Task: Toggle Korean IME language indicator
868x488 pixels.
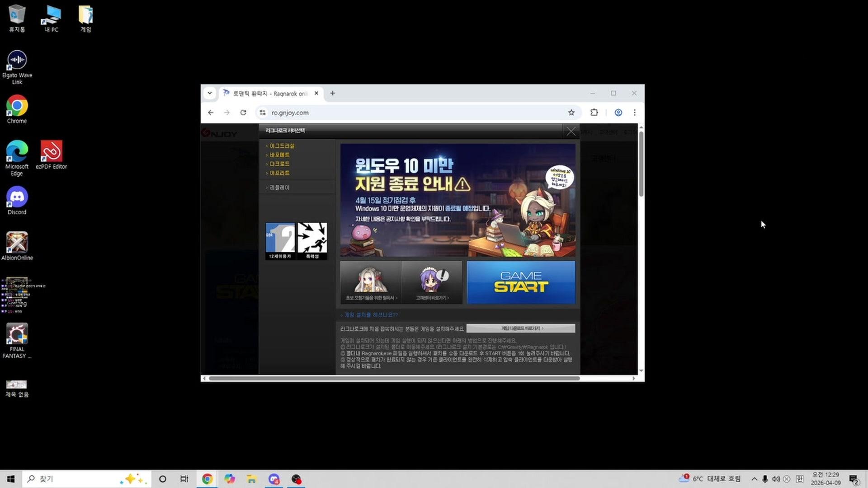Action: point(799,479)
